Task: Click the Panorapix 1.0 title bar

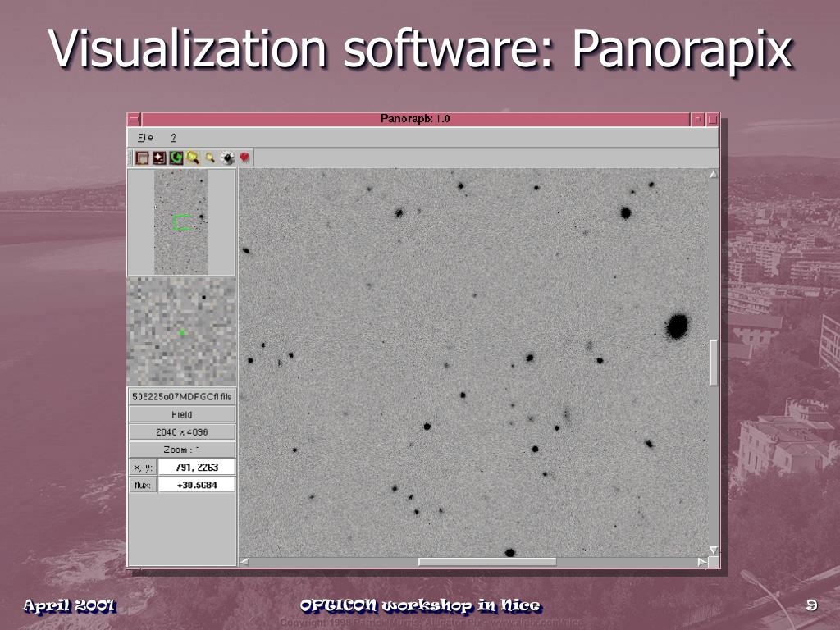Action: pyautogui.click(x=415, y=119)
